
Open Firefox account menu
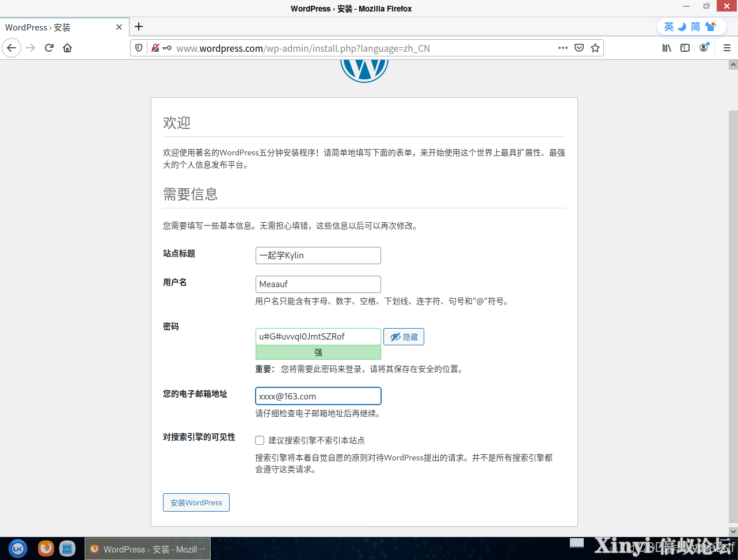tap(704, 48)
